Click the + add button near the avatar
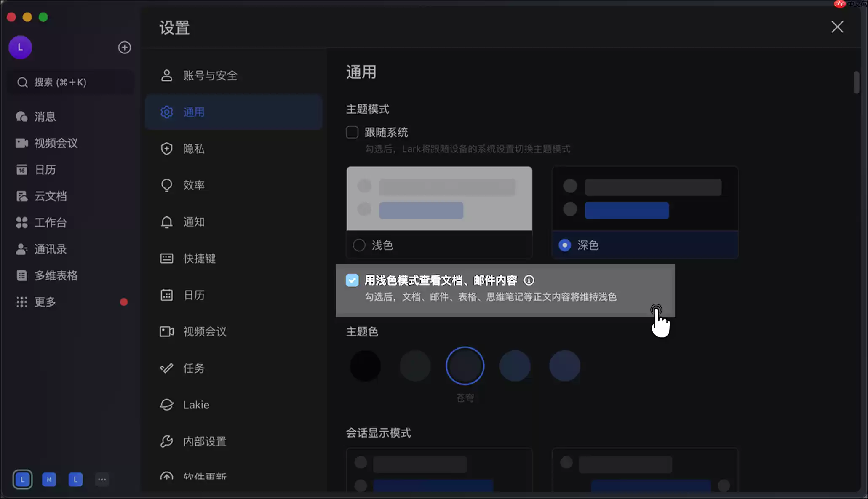The image size is (868, 499). pyautogui.click(x=124, y=47)
